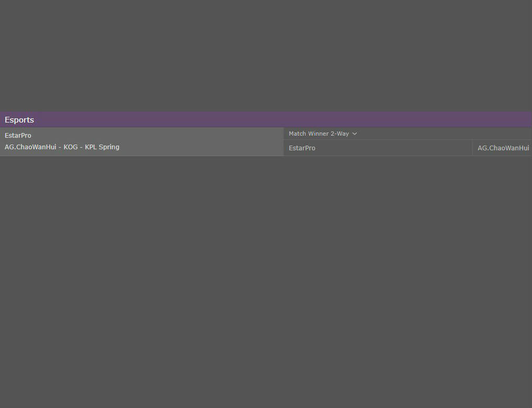This screenshot has width=532, height=408.
Task: Click the blank area right of EstarPro odds label
Action: (393, 148)
